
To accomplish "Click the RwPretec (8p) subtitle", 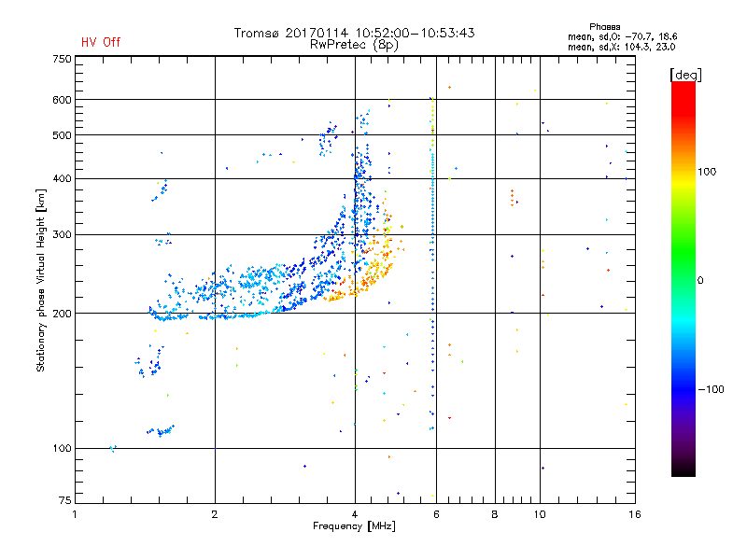I will pos(354,45).
